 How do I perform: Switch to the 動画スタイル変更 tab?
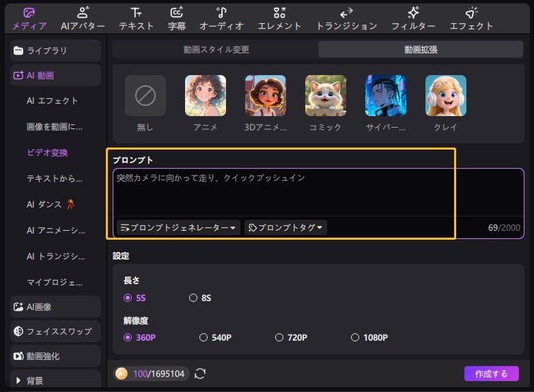pyautogui.click(x=216, y=50)
